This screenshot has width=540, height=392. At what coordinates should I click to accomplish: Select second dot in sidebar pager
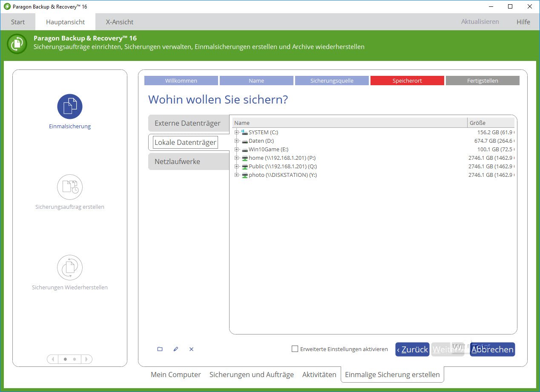75,359
